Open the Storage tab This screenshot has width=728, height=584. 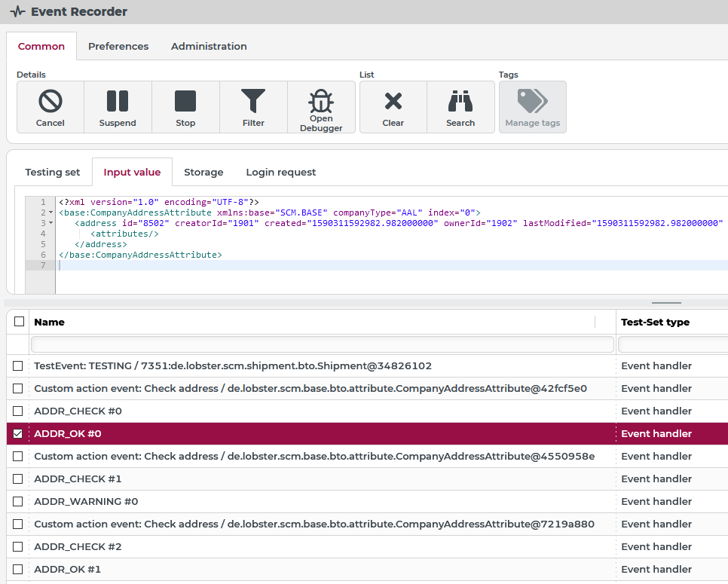[203, 173]
